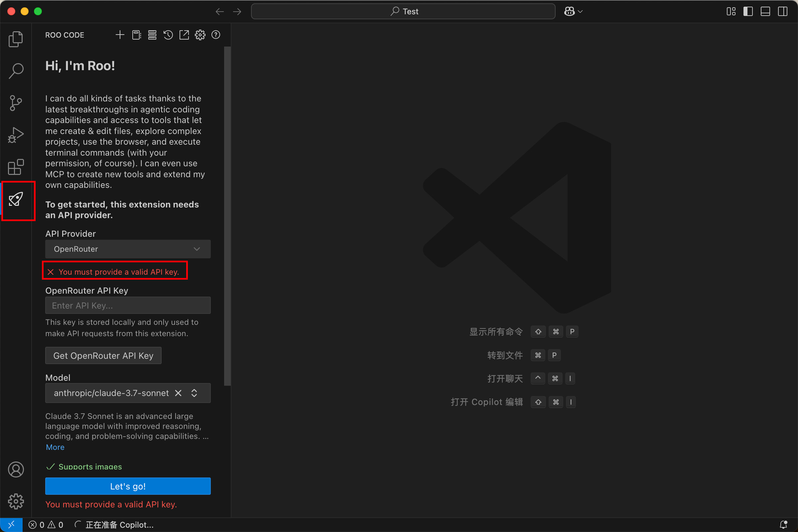The height and width of the screenshot is (532, 798).
Task: Open the Copilot menu in title bar
Action: (573, 12)
